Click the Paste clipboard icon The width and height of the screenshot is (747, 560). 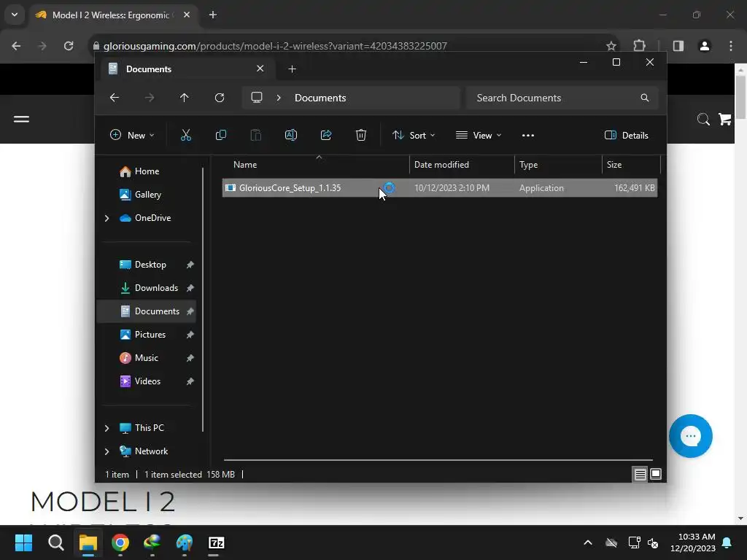[x=256, y=135]
